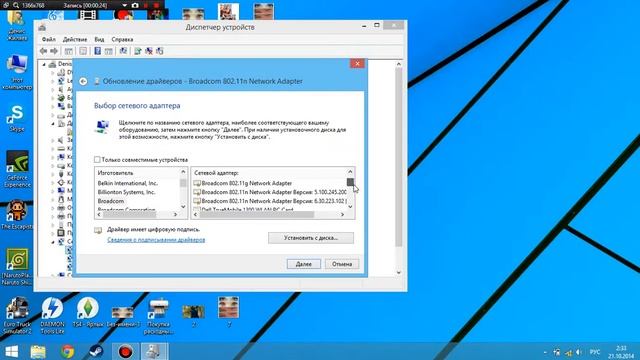Open File Explorer from the taskbar
The width and height of the screenshot is (640, 360).
tap(38, 351)
